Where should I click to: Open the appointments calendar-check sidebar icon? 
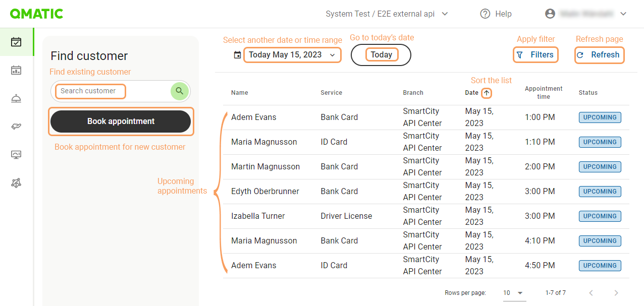[x=16, y=42]
